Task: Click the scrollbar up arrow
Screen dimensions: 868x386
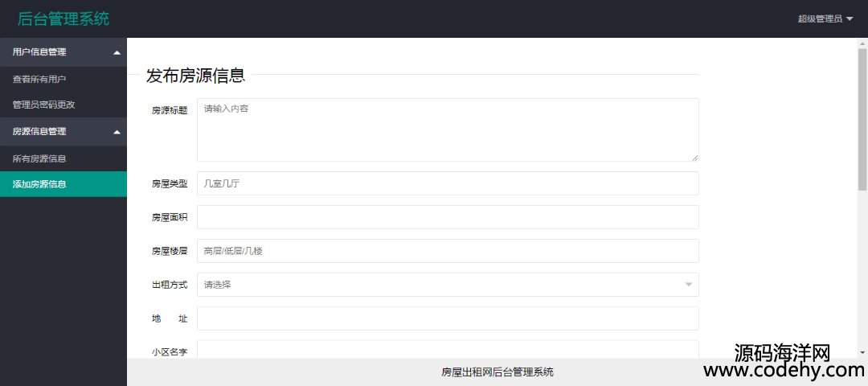Action: tap(862, 43)
